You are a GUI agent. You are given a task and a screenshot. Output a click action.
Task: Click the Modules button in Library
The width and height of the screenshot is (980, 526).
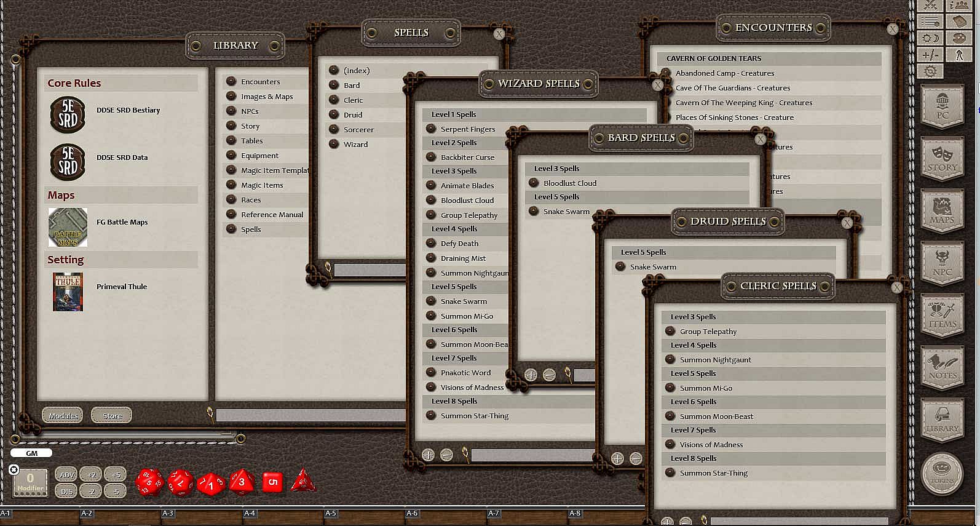(63, 416)
